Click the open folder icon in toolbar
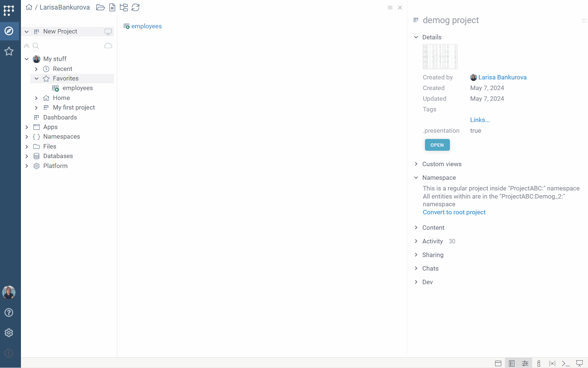The width and height of the screenshot is (588, 368). 100,7
